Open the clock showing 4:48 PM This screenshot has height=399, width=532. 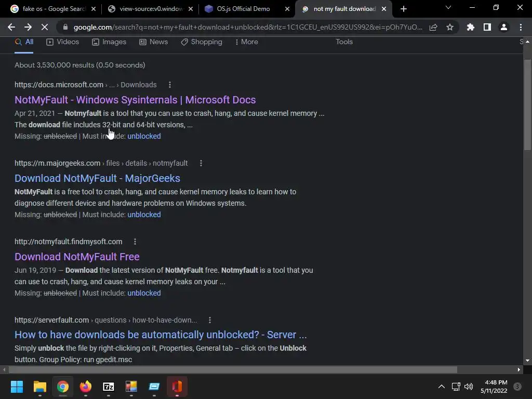coord(494,387)
